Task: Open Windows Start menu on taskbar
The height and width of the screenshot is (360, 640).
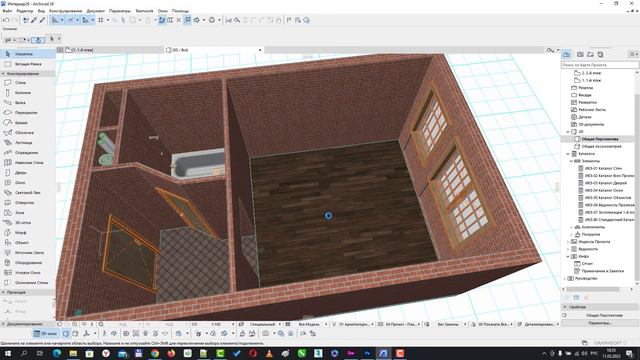Action: click(8, 353)
